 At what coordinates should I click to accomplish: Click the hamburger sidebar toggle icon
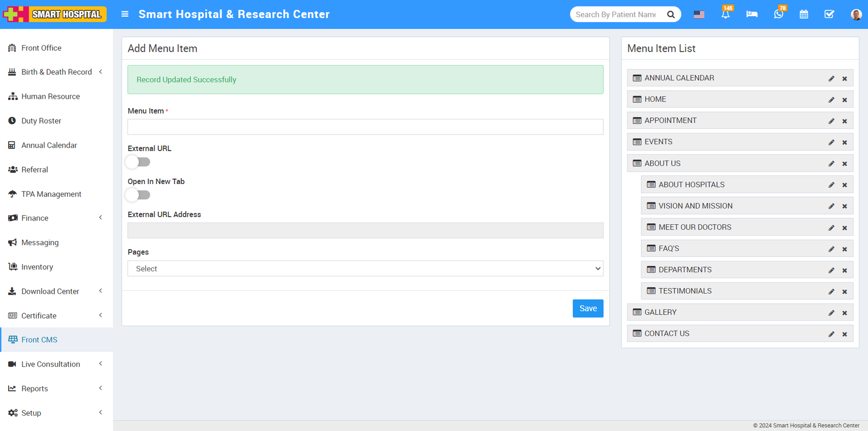pyautogui.click(x=125, y=14)
